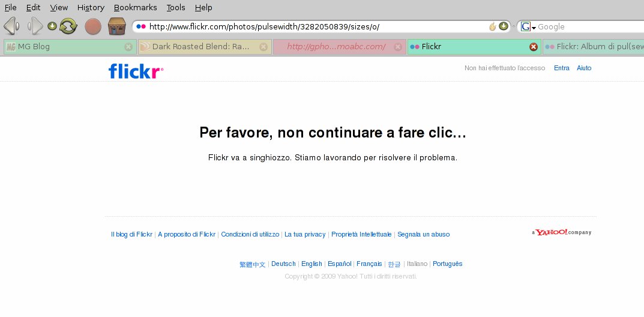The image size is (644, 317).
Task: Close the gpho...moabc.com tab
Action: 397,47
